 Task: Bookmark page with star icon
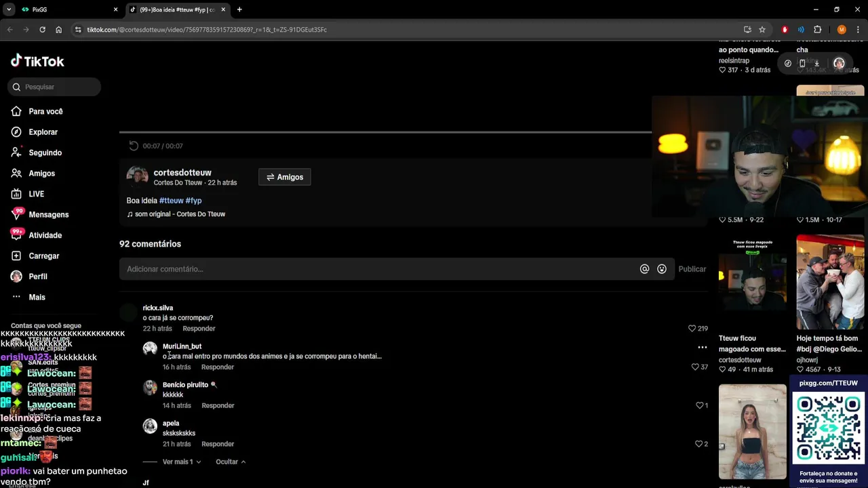coord(762,30)
